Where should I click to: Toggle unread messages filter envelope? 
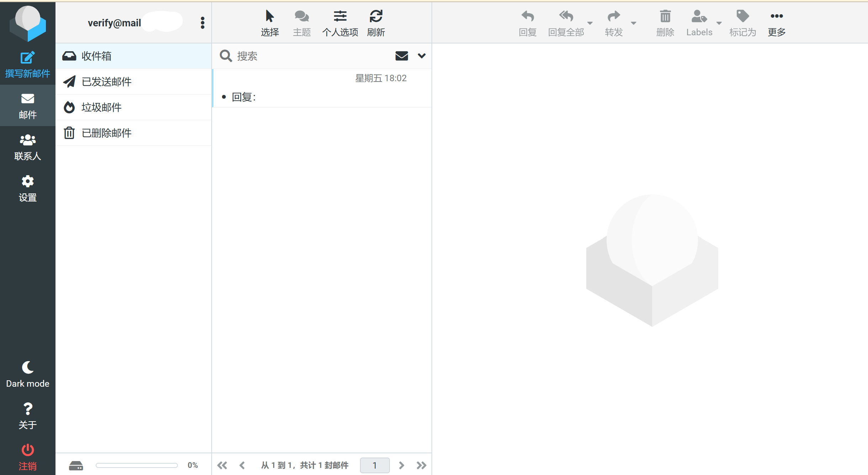[402, 56]
